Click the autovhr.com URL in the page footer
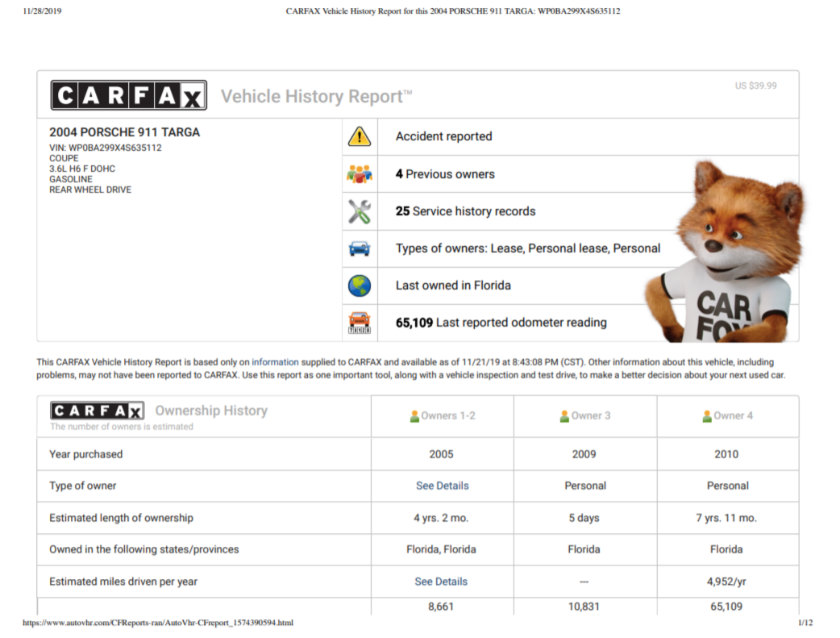840x638 pixels. (158, 623)
